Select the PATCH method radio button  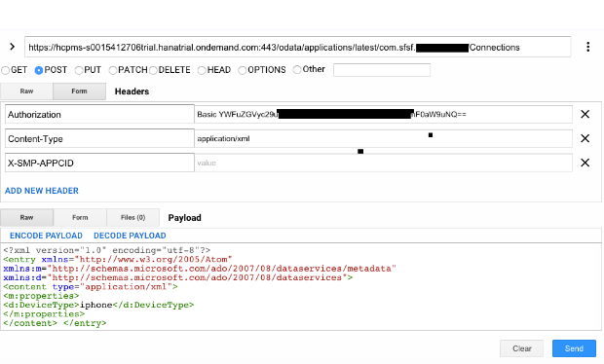pyautogui.click(x=113, y=70)
